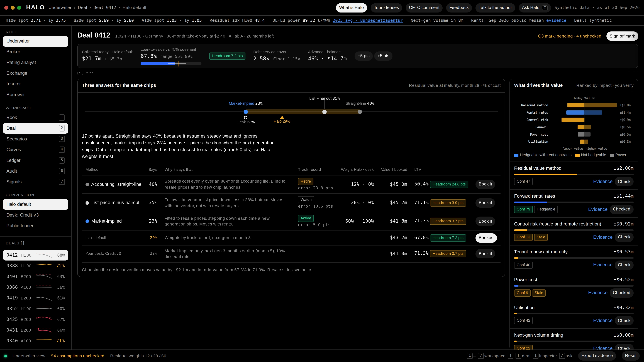Viewport: 644px width, 362px height.
Task: Open the Rents evidence link in ticker
Action: [x=556, y=21]
